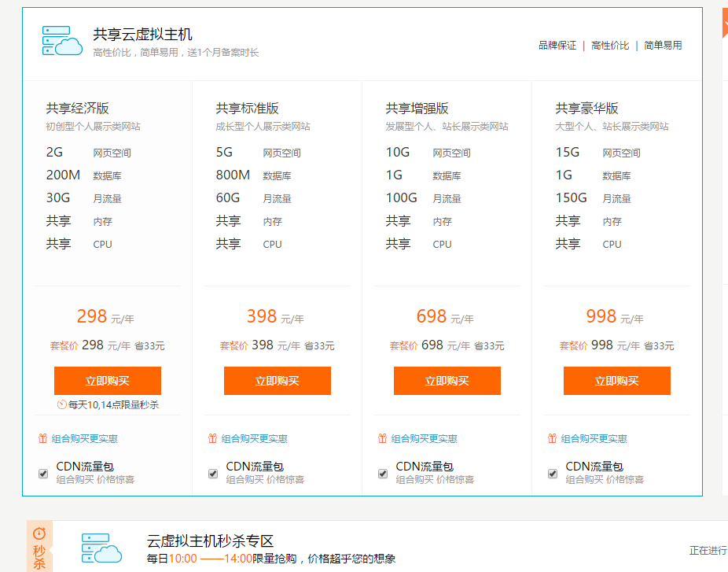Click the 云虚拟主机秒杀专区 heading
Viewport: 728px width, 572px height.
pos(211,541)
